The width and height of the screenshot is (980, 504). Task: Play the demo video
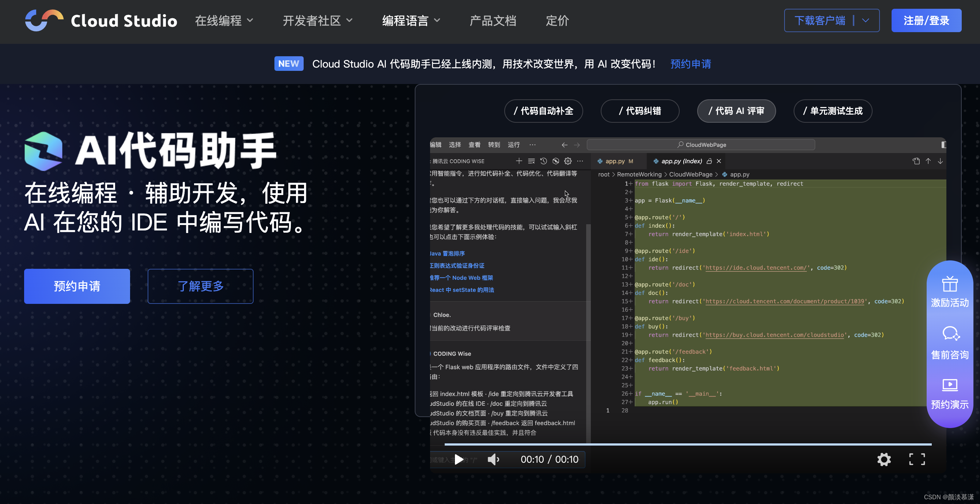459,459
